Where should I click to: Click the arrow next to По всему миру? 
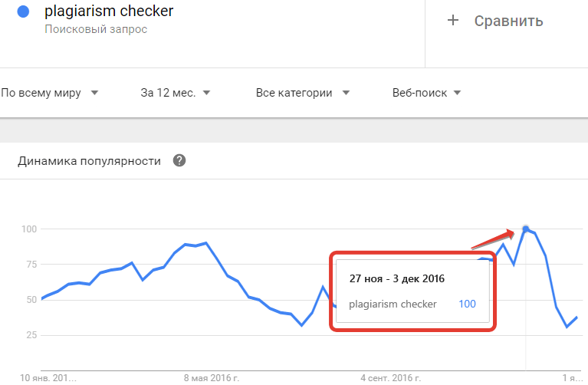point(94,93)
